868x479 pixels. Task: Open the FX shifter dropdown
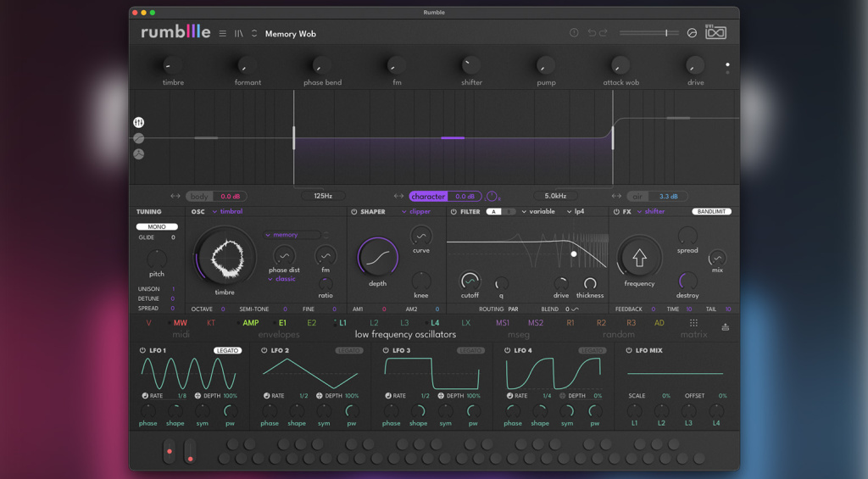[x=651, y=212]
